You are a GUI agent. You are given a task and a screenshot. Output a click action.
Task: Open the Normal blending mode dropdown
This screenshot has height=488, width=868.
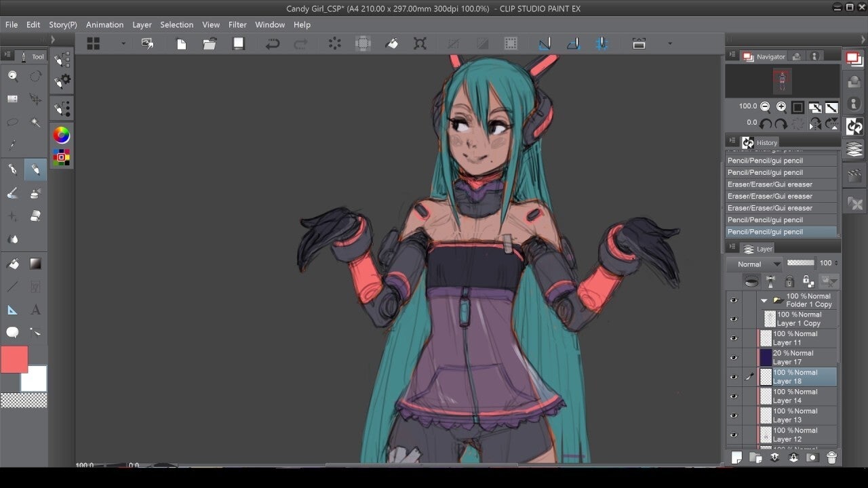755,264
